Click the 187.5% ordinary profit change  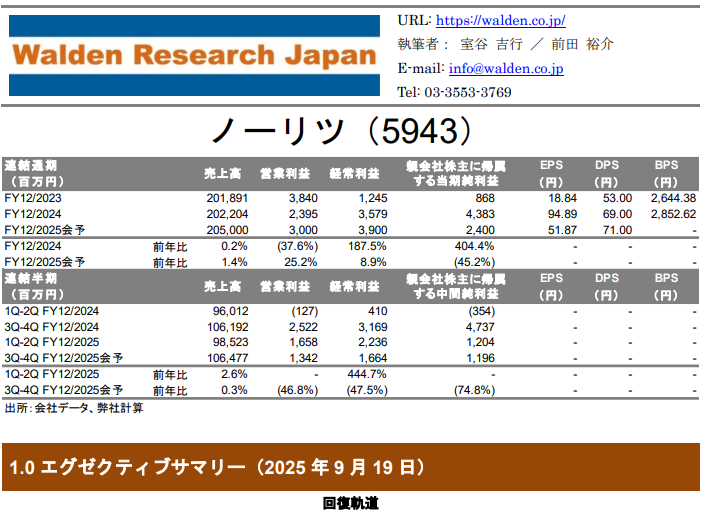[367, 246]
